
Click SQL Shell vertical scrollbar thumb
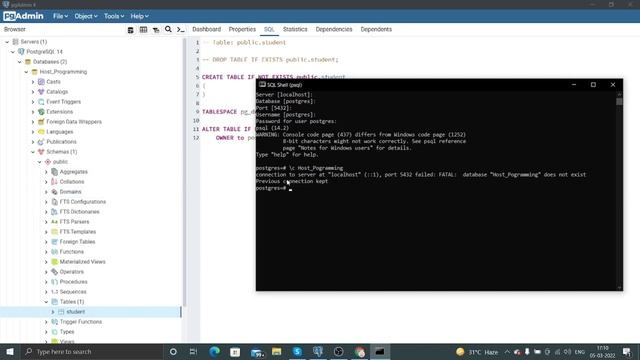[x=619, y=101]
